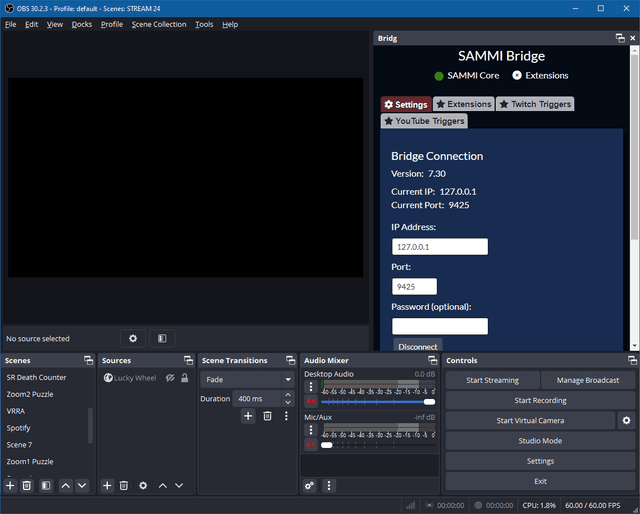Open Desktop Audio three-dot options menu

click(x=311, y=386)
